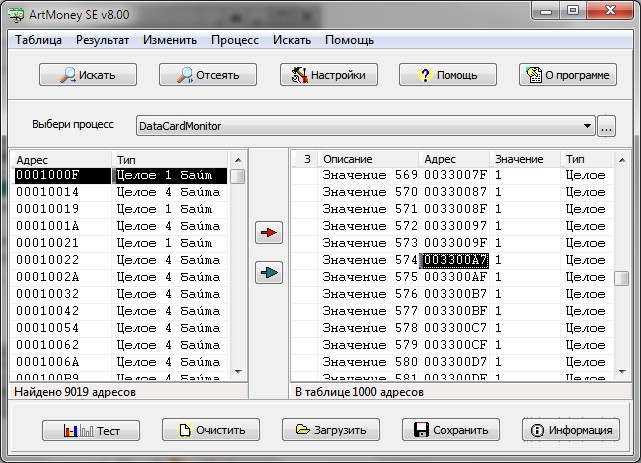Click scroll down arrow in left results list

pos(238,371)
